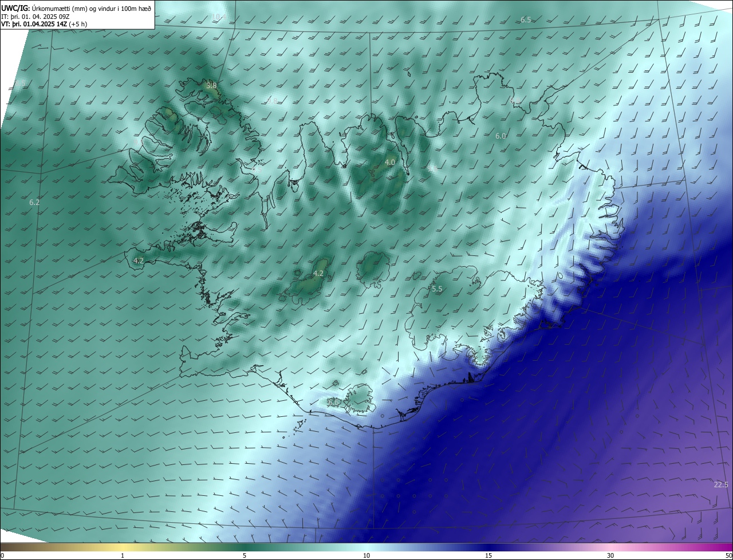Click the 5.5 value over Vatnajökull

437,289
